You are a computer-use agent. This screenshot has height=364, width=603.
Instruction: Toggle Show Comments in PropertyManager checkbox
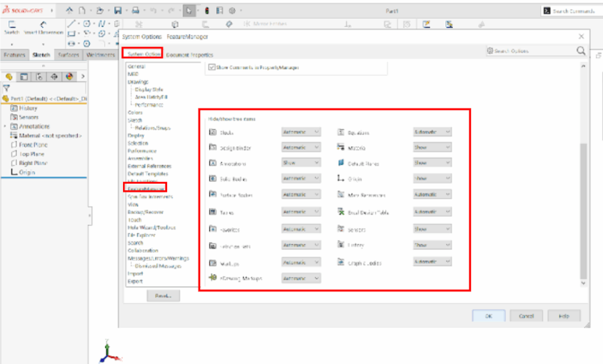(x=212, y=68)
